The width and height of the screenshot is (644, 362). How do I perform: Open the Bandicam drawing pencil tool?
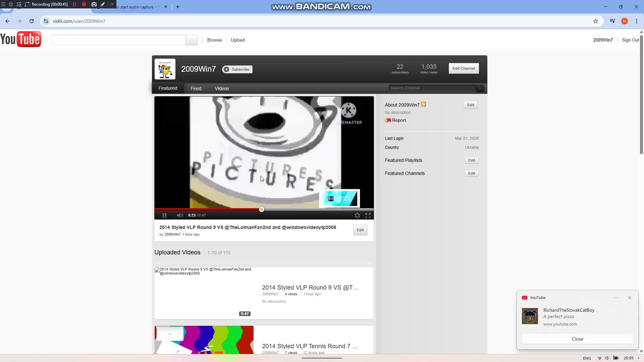(103, 4)
